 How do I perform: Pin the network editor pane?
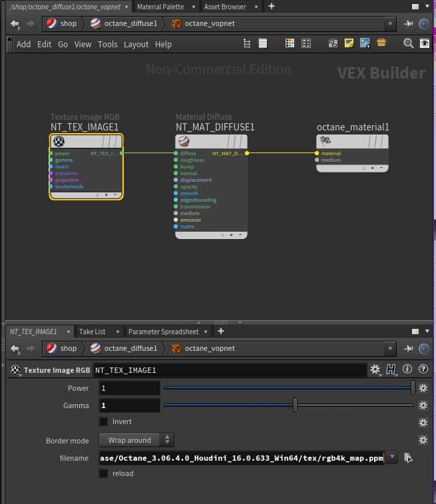click(408, 24)
